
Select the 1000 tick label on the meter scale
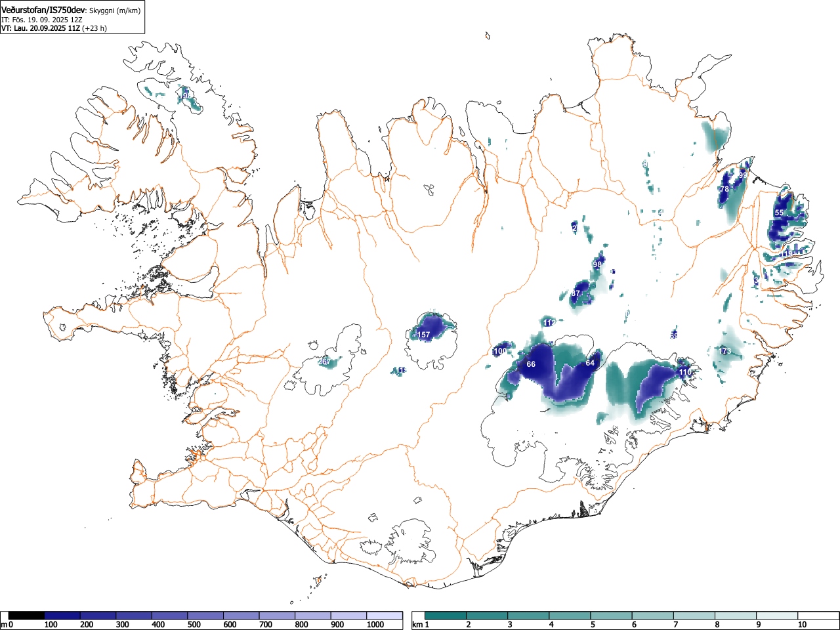375,625
